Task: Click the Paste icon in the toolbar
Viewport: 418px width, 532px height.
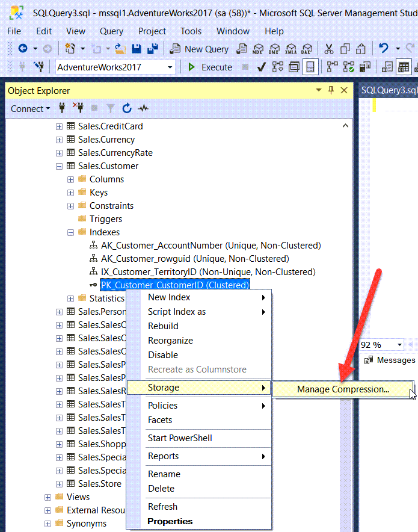Action: coord(361,49)
